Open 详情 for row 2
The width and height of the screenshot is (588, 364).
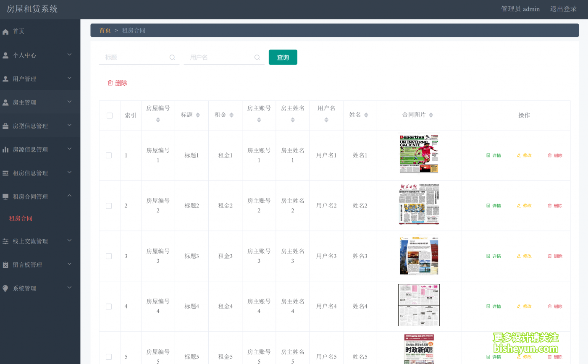(493, 206)
